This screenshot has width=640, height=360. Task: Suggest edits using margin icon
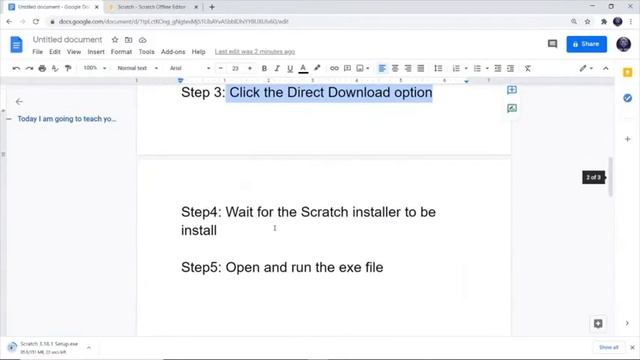pos(512,108)
